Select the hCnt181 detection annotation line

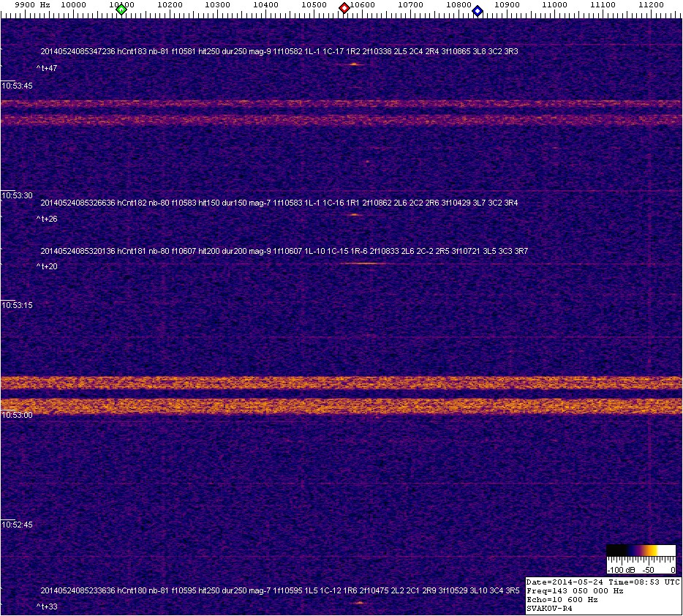coord(284,251)
